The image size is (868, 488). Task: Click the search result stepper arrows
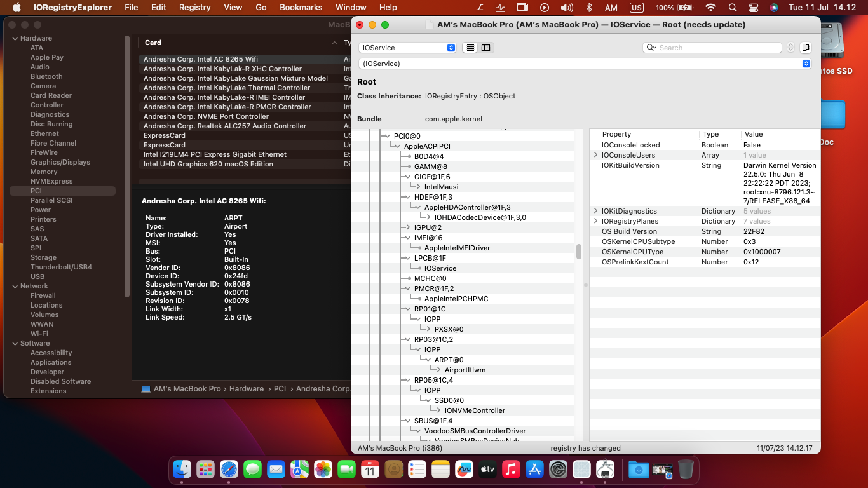tap(790, 48)
